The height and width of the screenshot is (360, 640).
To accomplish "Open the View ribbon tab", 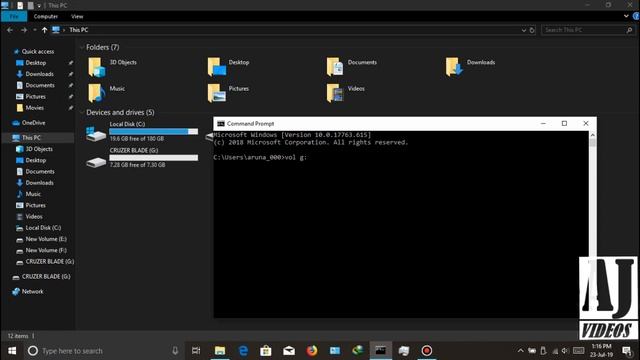I will [77, 16].
